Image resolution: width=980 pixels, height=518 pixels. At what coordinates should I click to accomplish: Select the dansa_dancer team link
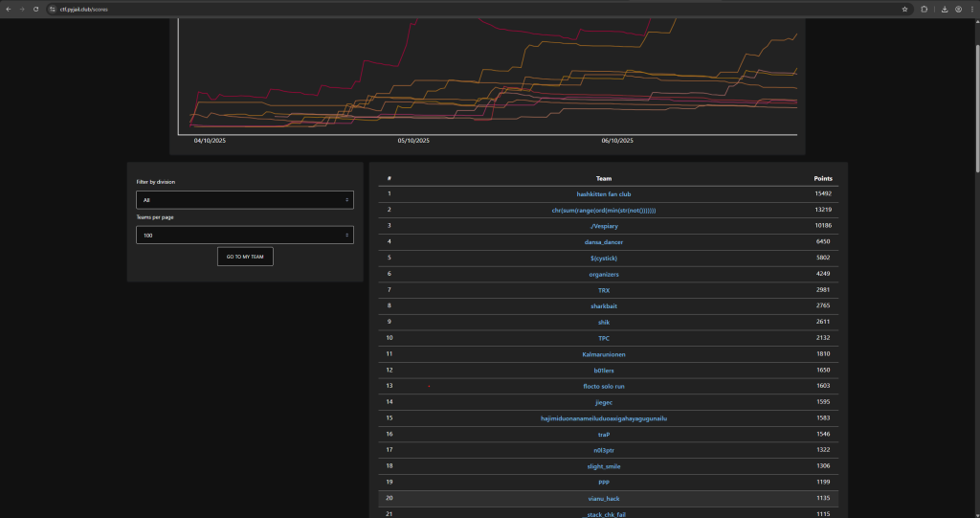click(604, 242)
